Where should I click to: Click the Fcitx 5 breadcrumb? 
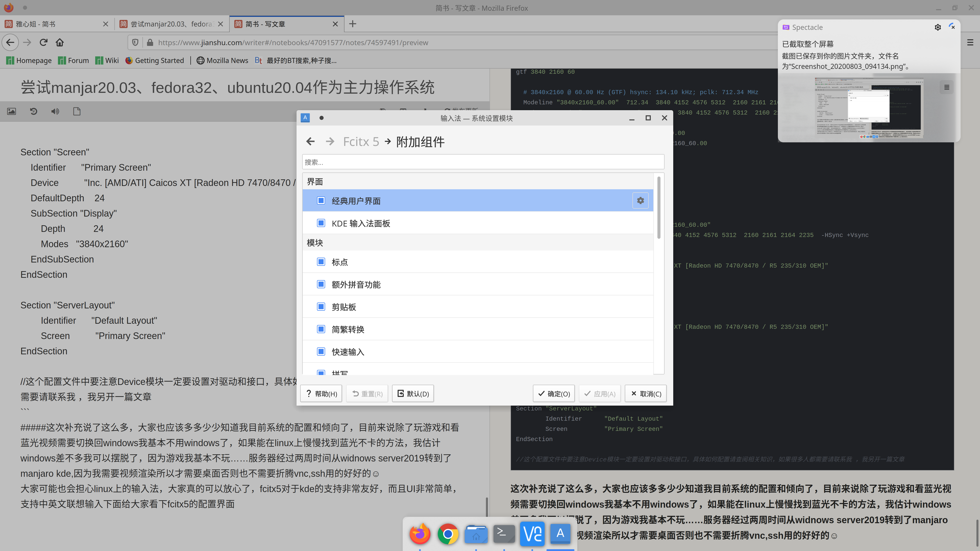361,142
